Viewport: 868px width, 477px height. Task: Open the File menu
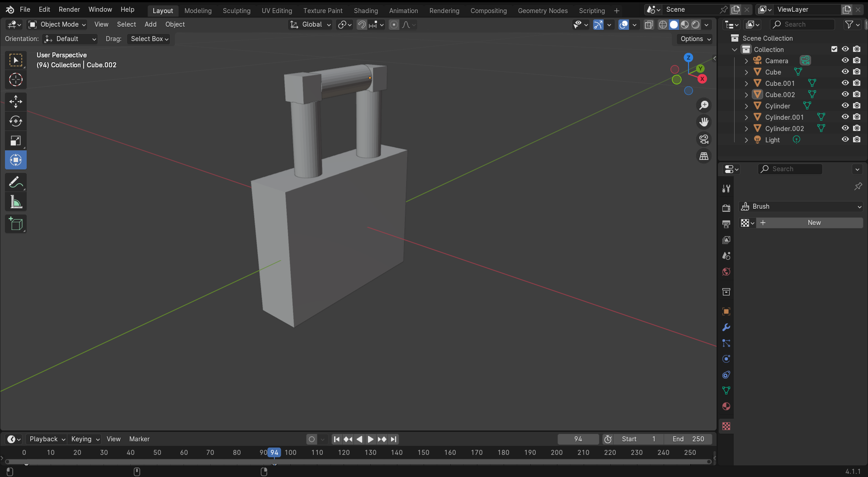[x=25, y=9]
